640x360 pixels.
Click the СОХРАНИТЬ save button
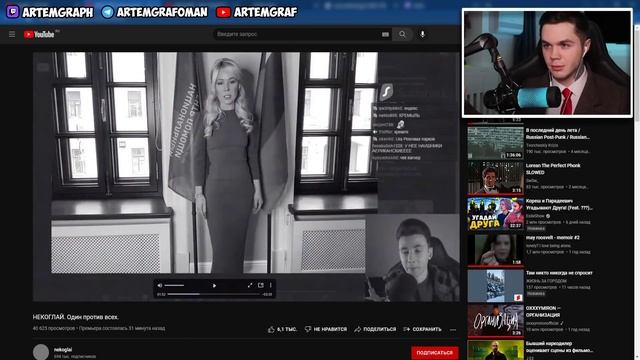pyautogui.click(x=422, y=329)
